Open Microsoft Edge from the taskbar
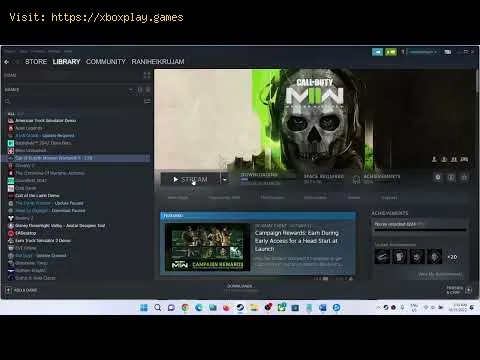The height and width of the screenshot is (360, 480). point(199,307)
